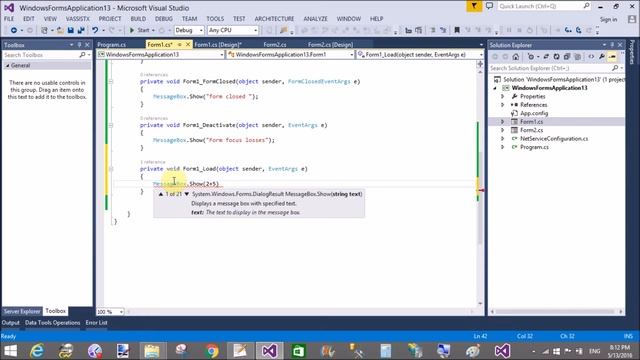Viewport: 640px width, 360px height.
Task: Close the Toolbox panel
Action: point(87,45)
